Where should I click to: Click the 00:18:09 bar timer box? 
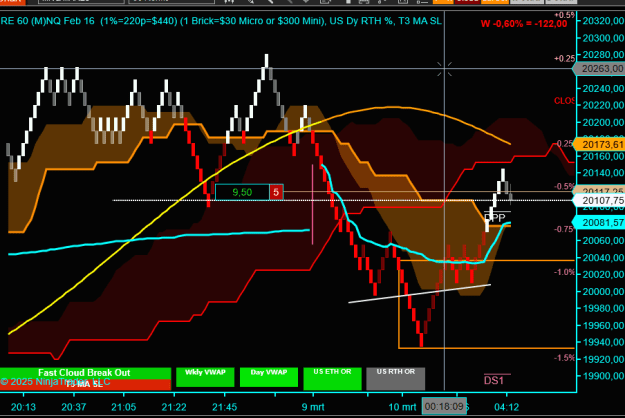444,407
